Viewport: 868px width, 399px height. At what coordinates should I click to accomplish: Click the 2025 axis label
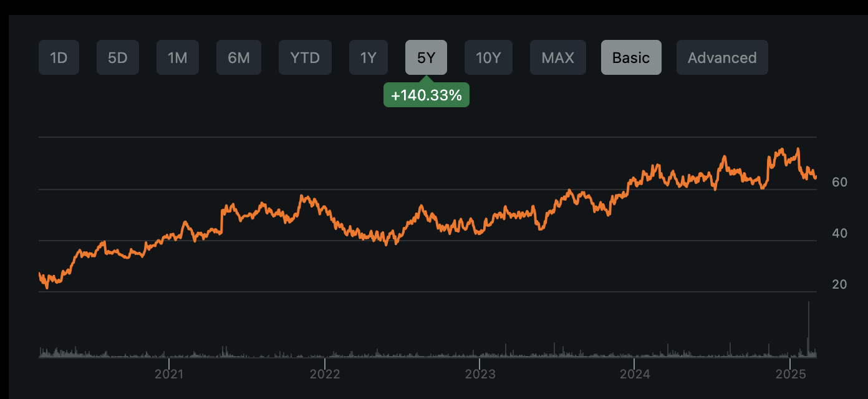[791, 374]
